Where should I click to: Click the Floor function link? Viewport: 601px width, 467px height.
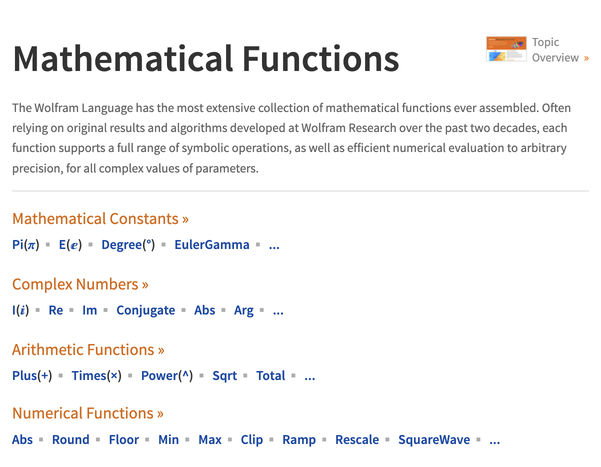(x=124, y=440)
